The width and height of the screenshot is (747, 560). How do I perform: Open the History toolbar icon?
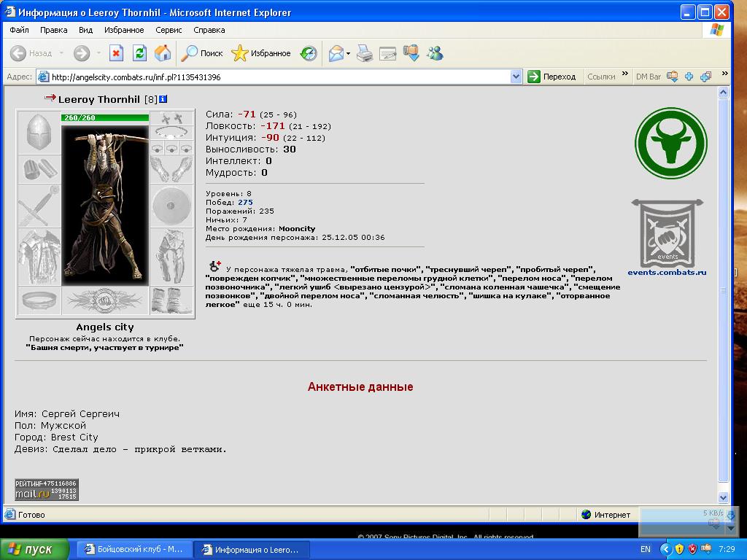(x=309, y=53)
